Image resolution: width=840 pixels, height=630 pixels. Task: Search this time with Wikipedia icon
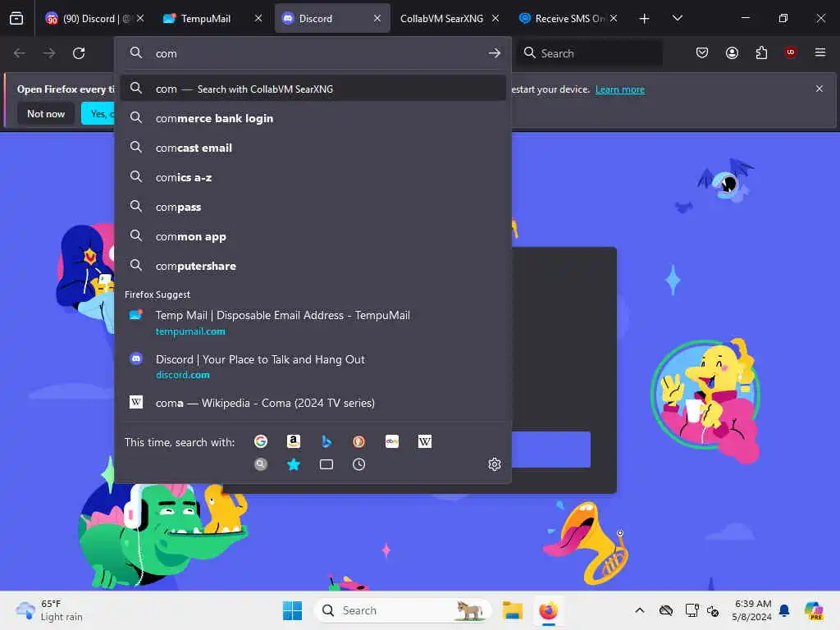pos(424,441)
